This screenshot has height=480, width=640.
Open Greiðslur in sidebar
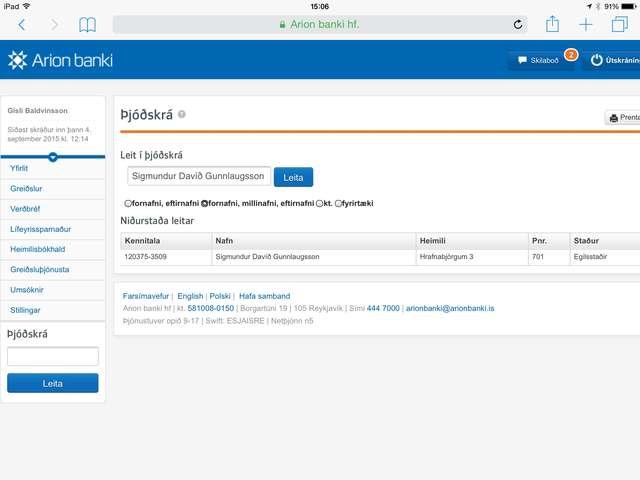point(53,189)
